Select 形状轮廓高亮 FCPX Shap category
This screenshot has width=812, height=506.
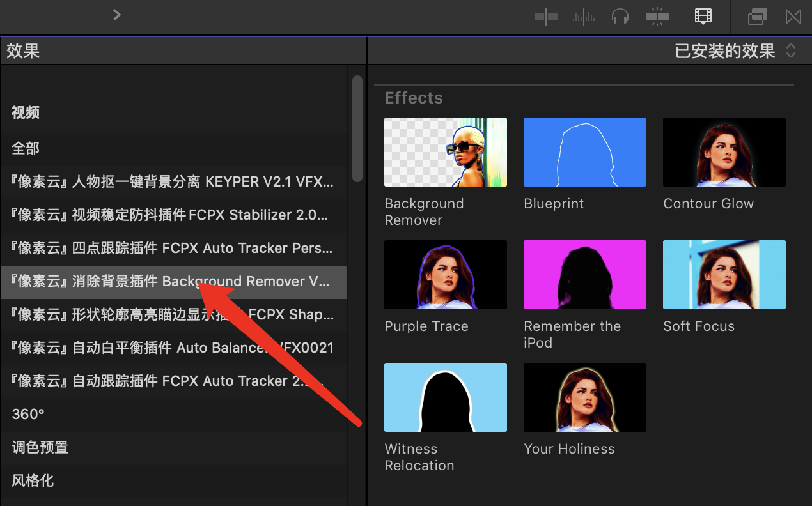pos(174,314)
